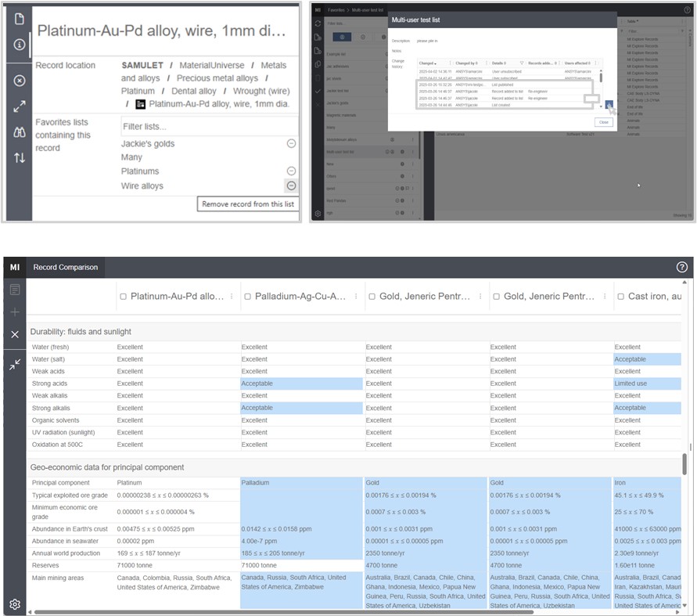Click the binoculars find-similar icon
Image resolution: width=697 pixels, height=616 pixels.
pos(20,132)
